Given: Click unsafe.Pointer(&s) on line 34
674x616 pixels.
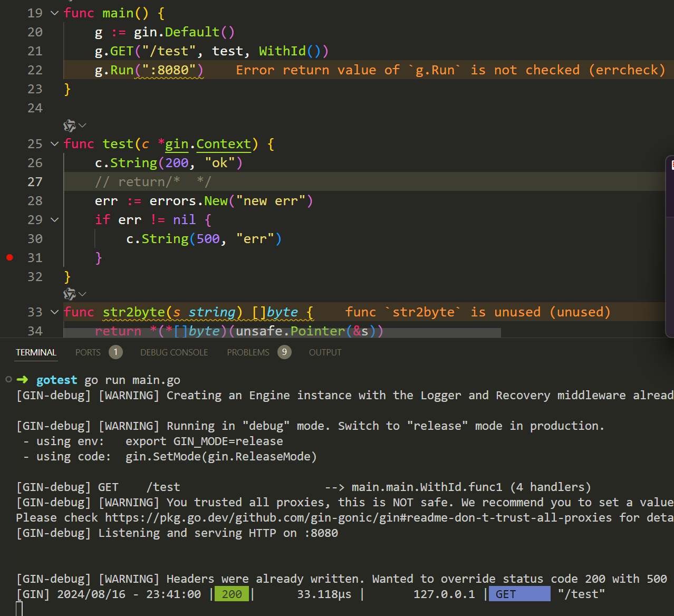Looking at the screenshot, I should click(x=306, y=331).
